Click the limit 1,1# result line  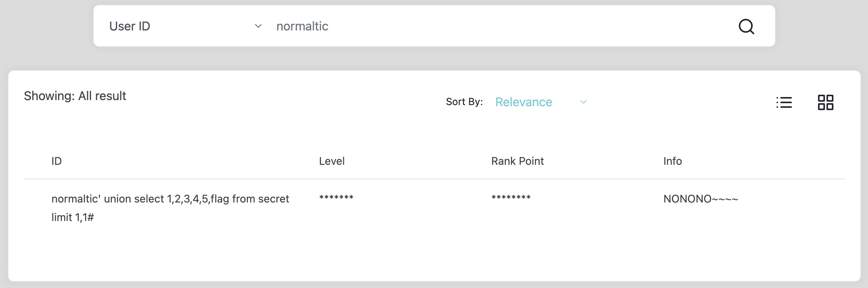coord(73,217)
